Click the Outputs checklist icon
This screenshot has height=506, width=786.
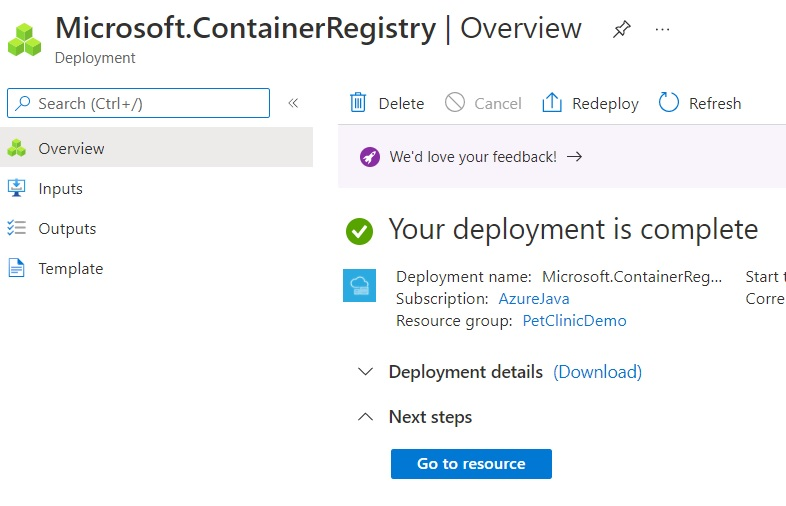click(17, 228)
